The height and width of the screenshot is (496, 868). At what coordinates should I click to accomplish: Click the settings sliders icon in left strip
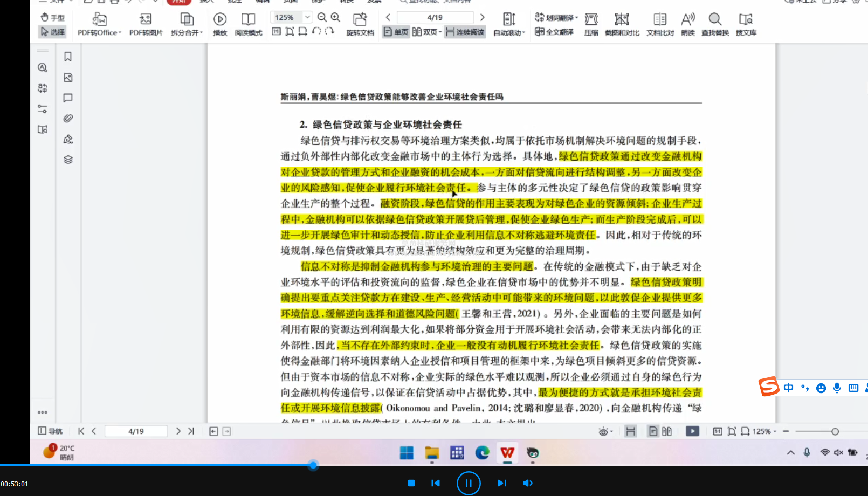click(43, 109)
